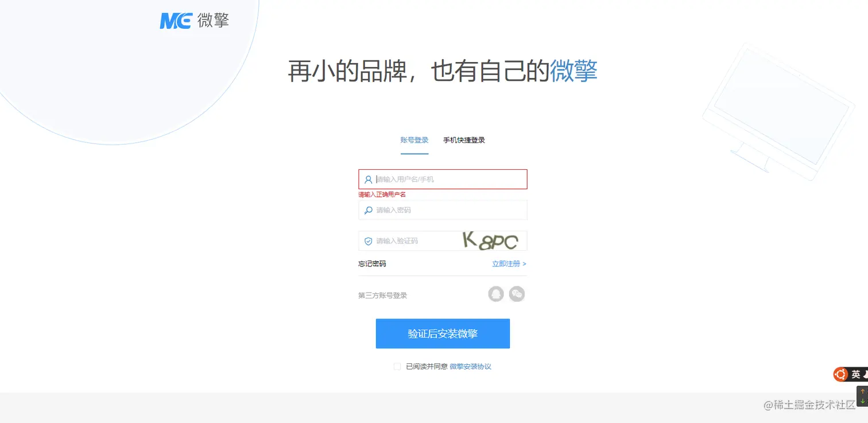Click the user icon in username field
The width and height of the screenshot is (868, 423).
click(x=369, y=179)
